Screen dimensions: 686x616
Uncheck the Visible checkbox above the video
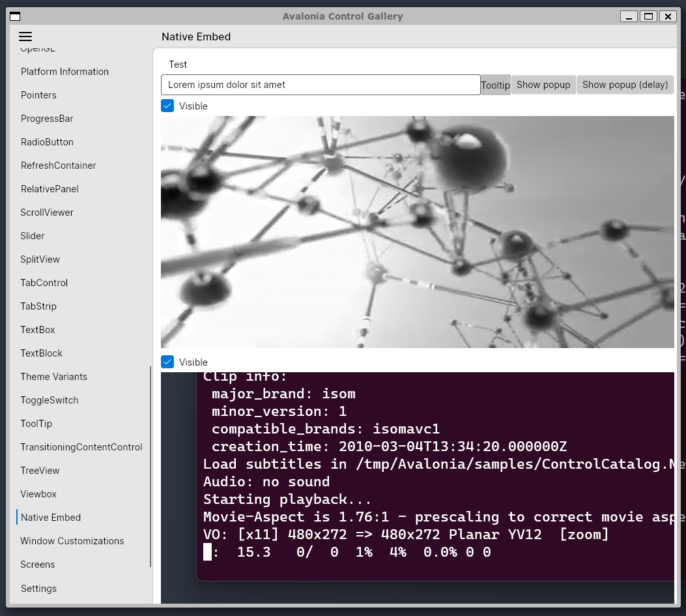point(168,105)
